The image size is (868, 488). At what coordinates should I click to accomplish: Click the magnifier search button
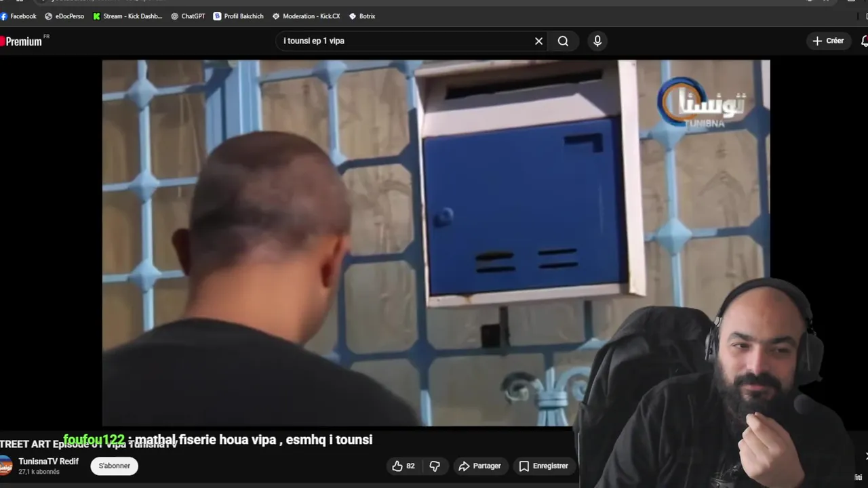pyautogui.click(x=563, y=41)
